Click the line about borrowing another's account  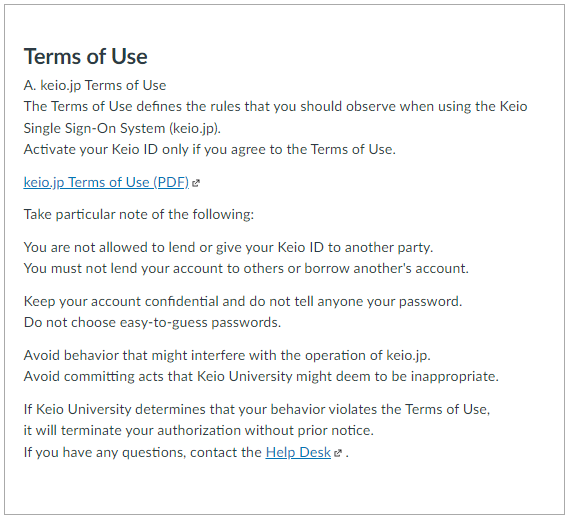[x=246, y=268]
